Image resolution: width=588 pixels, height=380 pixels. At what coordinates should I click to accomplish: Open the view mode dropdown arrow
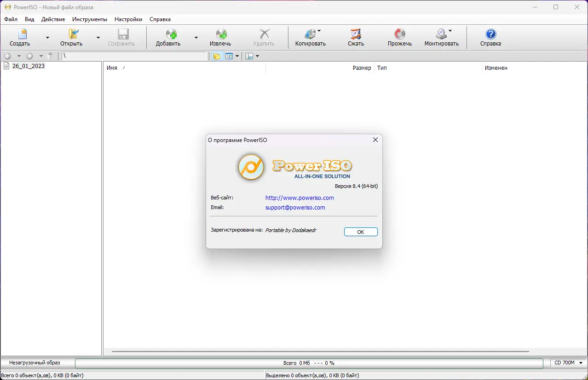tap(237, 56)
